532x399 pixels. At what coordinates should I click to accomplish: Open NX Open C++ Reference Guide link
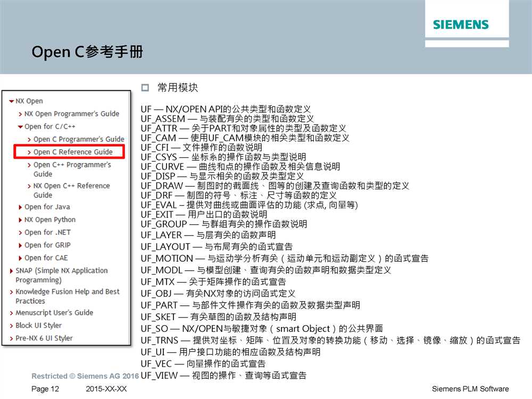(x=72, y=190)
